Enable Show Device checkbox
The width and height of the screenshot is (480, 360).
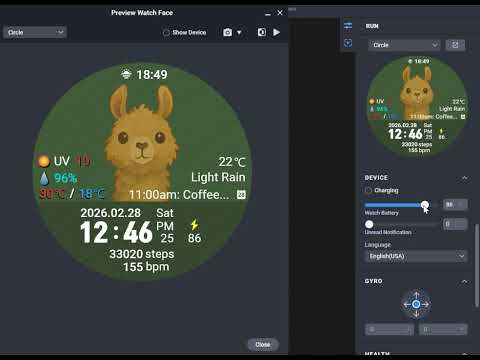[166, 33]
